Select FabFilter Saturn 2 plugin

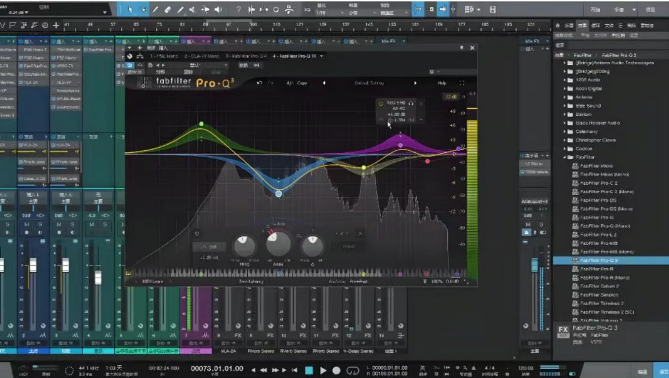point(599,286)
